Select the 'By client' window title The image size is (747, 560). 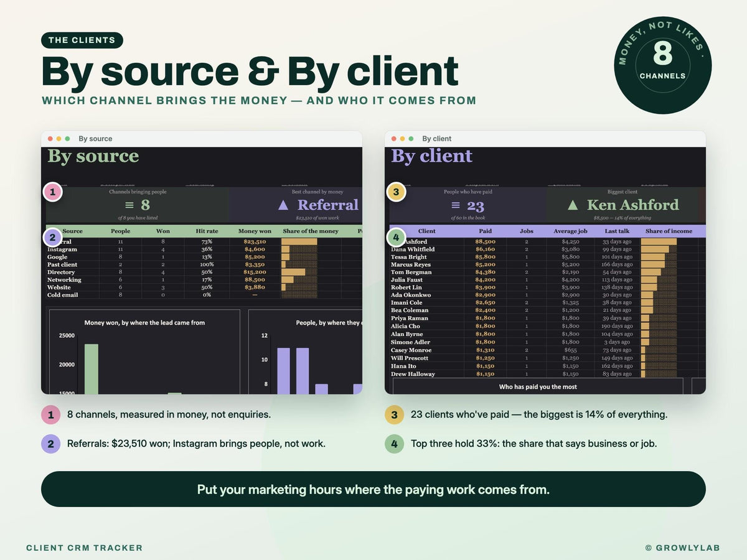437,139
